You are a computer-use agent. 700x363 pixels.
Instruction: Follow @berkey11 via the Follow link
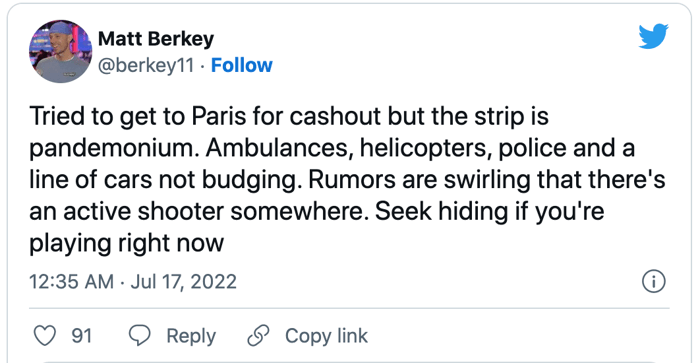point(242,65)
